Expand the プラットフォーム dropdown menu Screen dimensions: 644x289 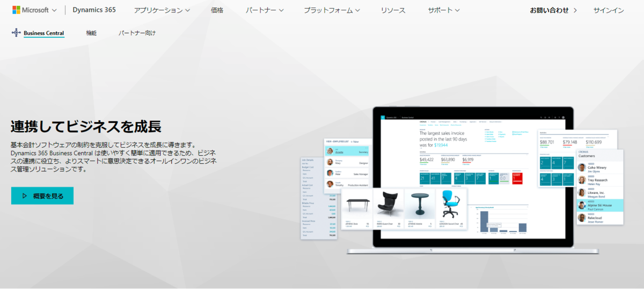(332, 10)
